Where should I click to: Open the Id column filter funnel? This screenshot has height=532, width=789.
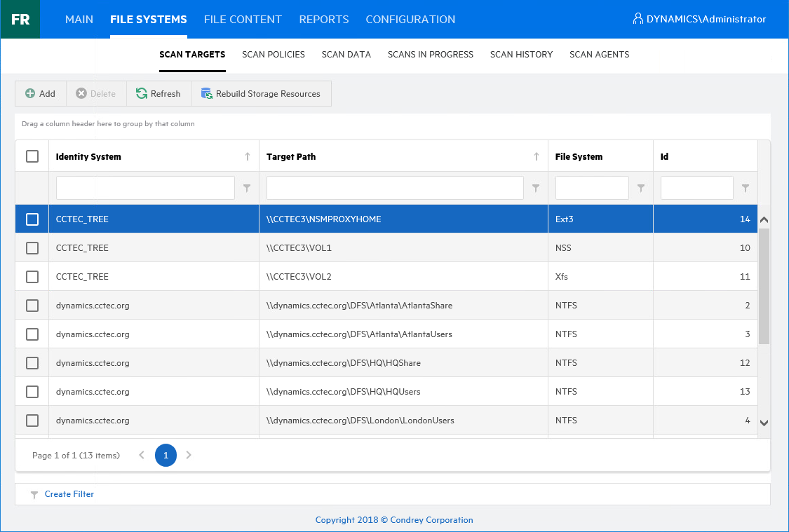point(744,187)
